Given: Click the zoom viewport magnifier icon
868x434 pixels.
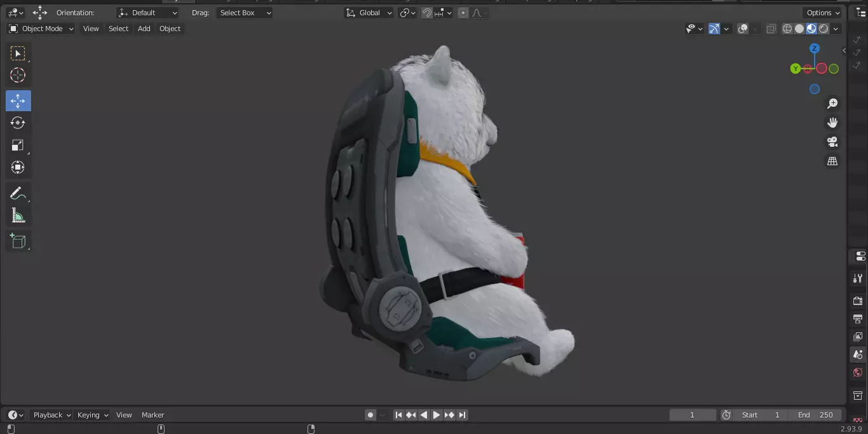Looking at the screenshot, I should [x=832, y=104].
